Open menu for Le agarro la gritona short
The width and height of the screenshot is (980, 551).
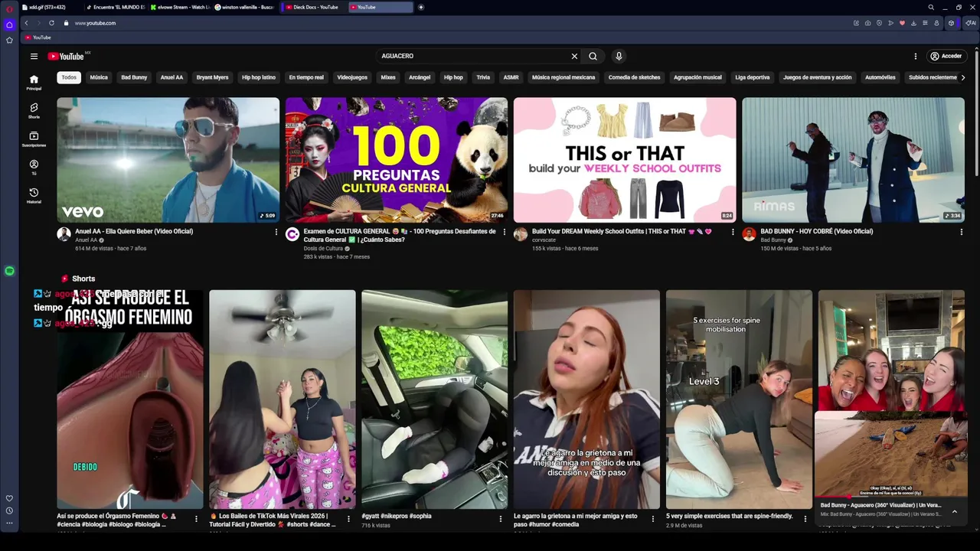click(x=653, y=518)
